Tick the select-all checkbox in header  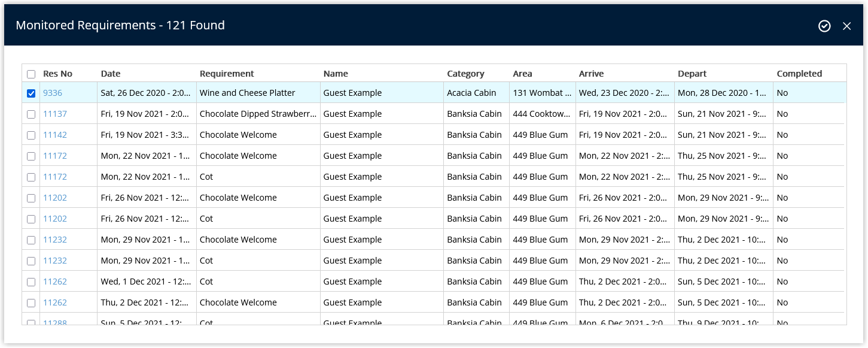click(31, 74)
